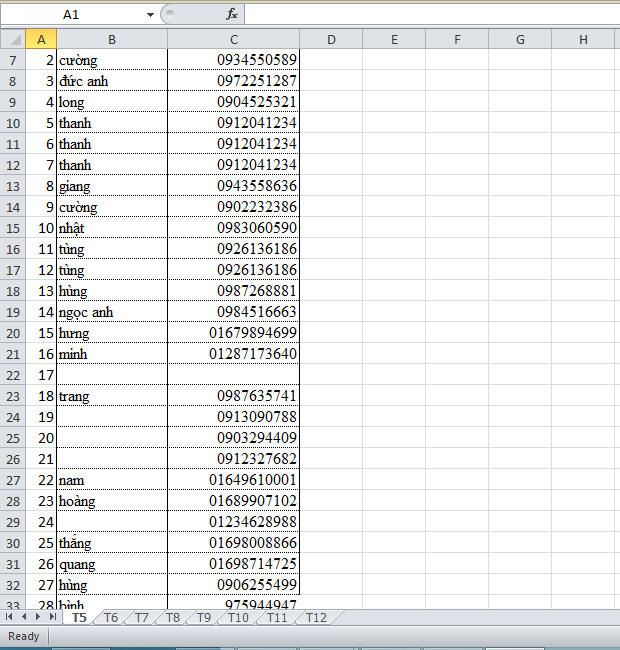Switch to the T6 sheet tab
The height and width of the screenshot is (650, 620).
coord(111,618)
